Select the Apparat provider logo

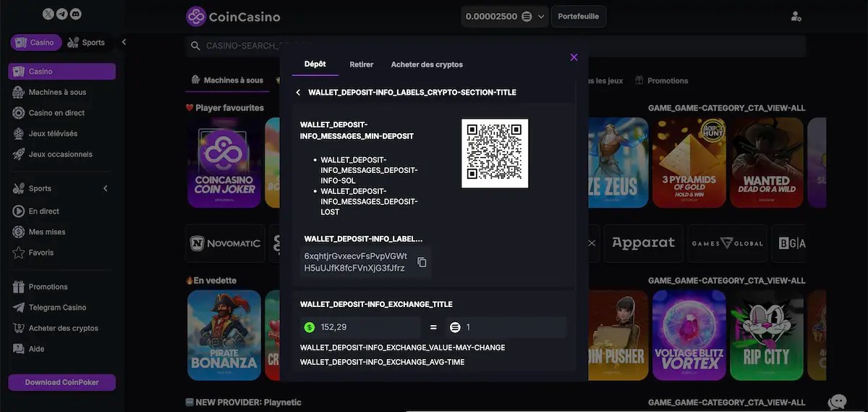point(643,243)
